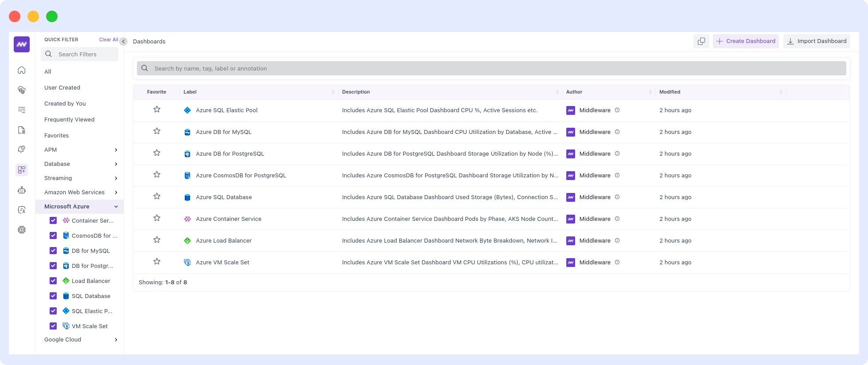Select the All quick filter
Screen dimensions: 868x365
[x=48, y=72]
